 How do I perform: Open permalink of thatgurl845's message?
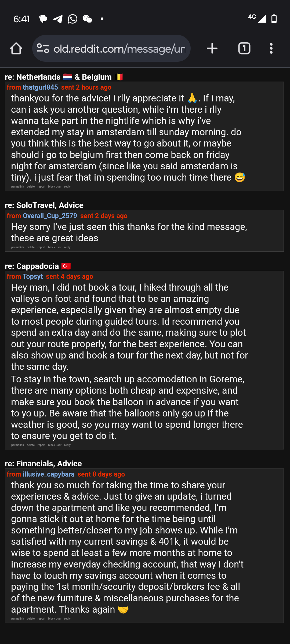click(x=18, y=187)
